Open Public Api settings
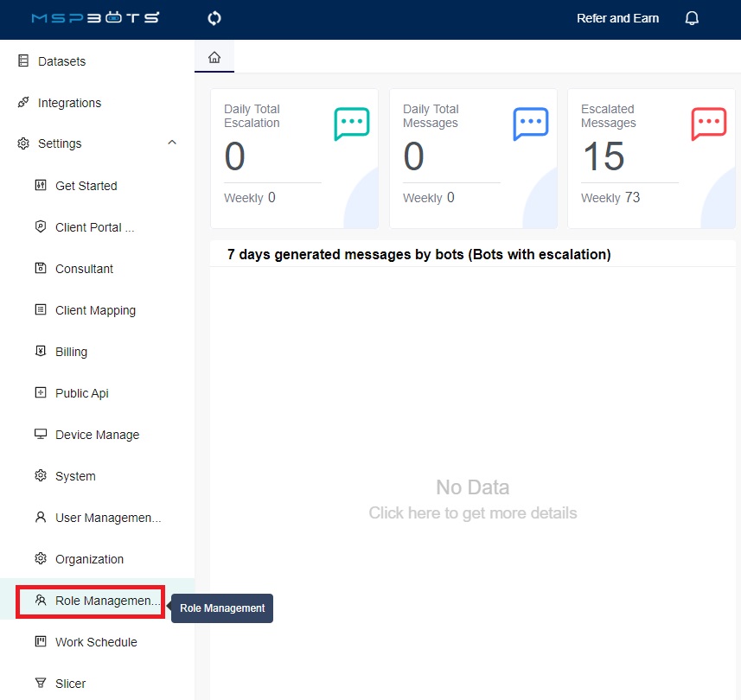Screen dimensions: 741x700 [82, 393]
